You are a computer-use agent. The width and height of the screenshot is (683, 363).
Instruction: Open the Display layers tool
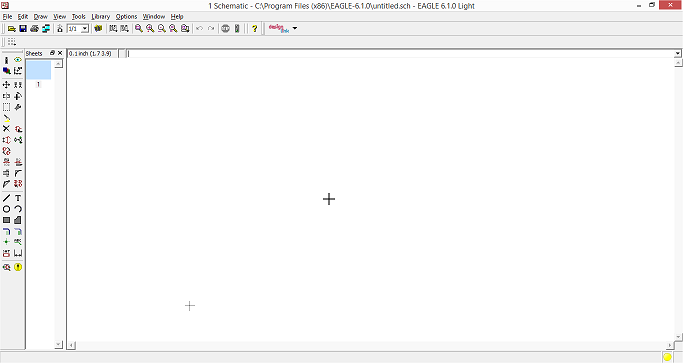point(7,71)
